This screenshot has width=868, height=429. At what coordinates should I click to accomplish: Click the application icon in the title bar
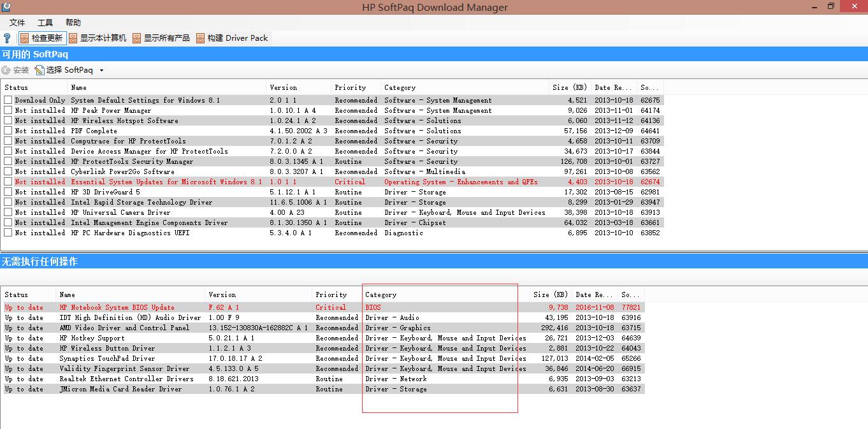[6, 7]
